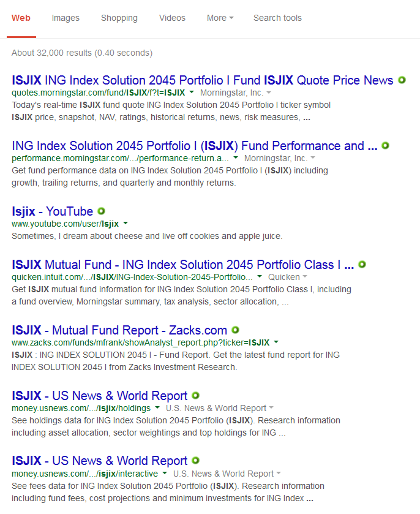Viewport: 420px width, 514px height.
Task: Click money.usnews.com/.../isjix/interactive URL text
Action: click(x=85, y=474)
